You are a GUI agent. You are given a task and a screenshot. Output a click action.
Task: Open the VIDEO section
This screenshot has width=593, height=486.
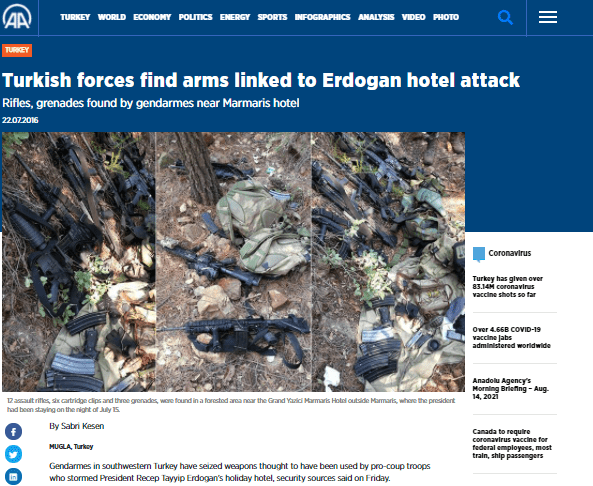click(x=413, y=17)
